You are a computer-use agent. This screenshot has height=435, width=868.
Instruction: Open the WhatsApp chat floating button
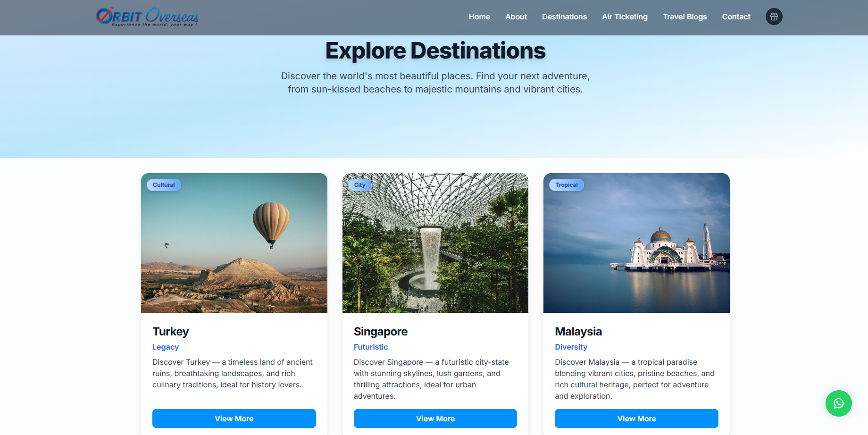tap(838, 403)
